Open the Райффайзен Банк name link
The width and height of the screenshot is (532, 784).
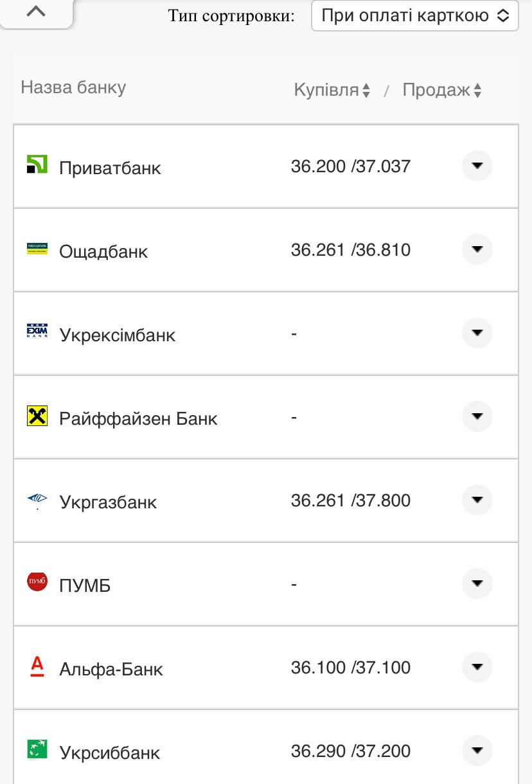point(138,419)
